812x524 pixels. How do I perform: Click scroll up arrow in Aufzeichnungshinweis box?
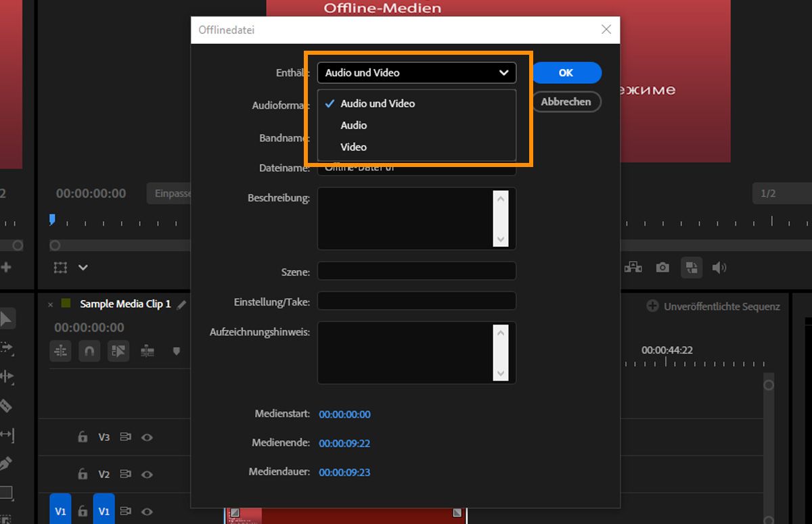pos(501,332)
